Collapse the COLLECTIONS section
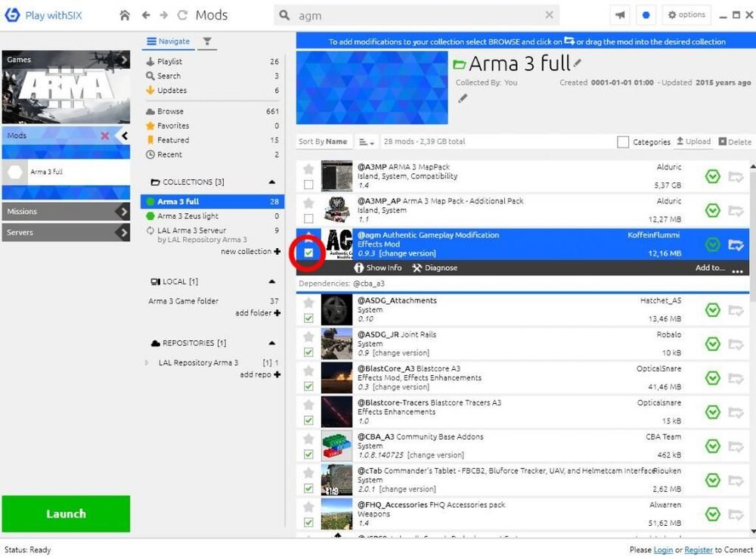This screenshot has width=756, height=559. point(272,182)
